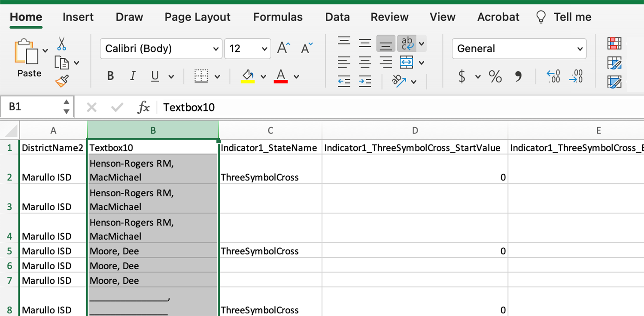Cancel formula entry with X
This screenshot has width=644, height=316.
tap(91, 107)
